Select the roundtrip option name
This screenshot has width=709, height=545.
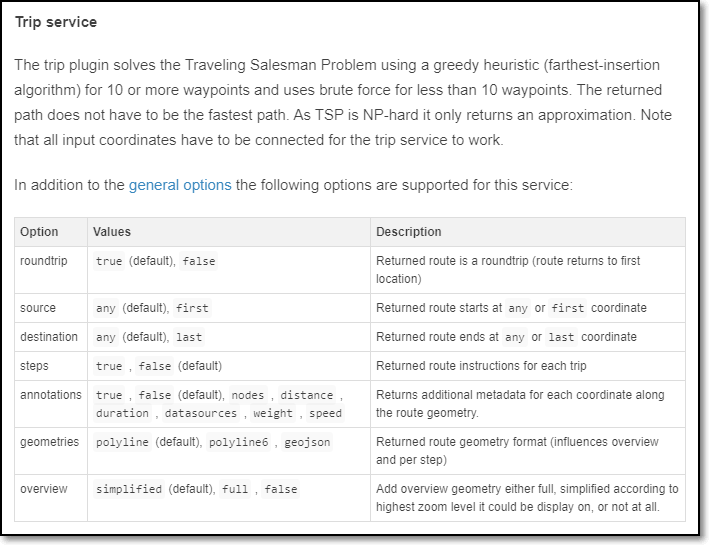46,261
